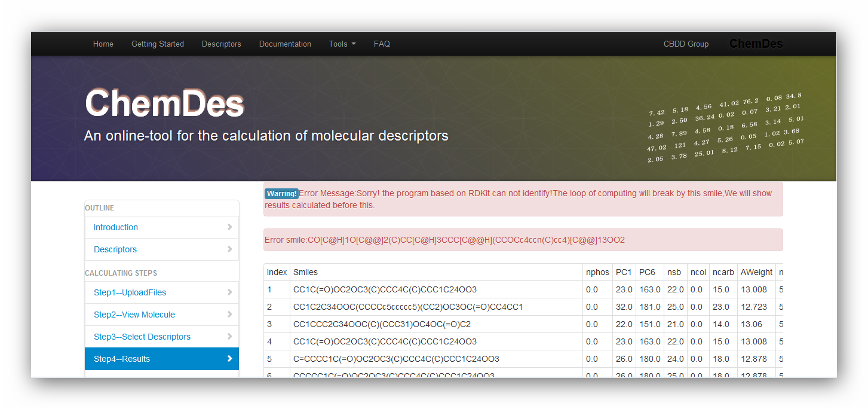
Task: Click chevron next to sidebar Descriptors
Action: tap(230, 249)
